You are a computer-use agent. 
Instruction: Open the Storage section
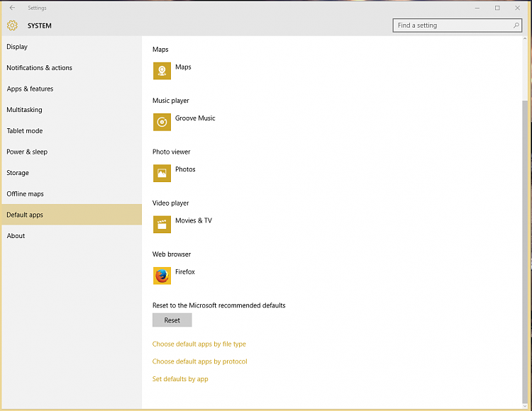72,173
